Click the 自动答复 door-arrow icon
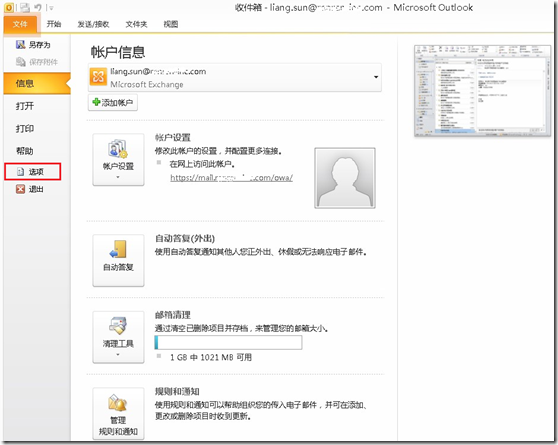 118,249
